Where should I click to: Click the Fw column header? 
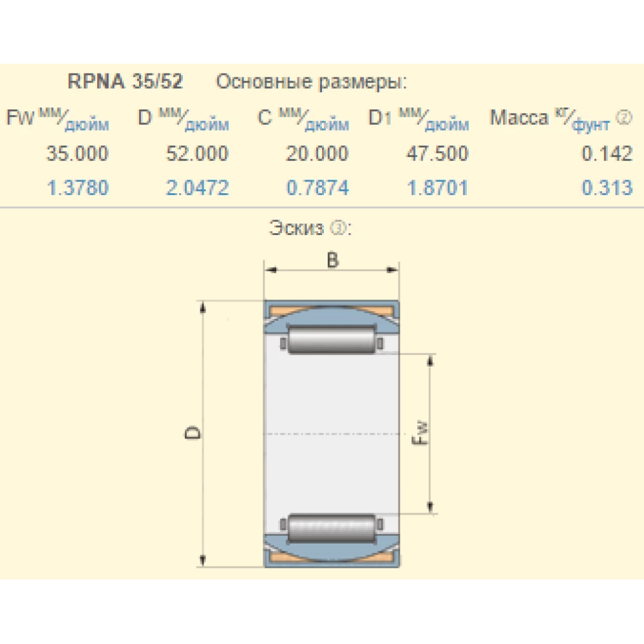(x=57, y=118)
